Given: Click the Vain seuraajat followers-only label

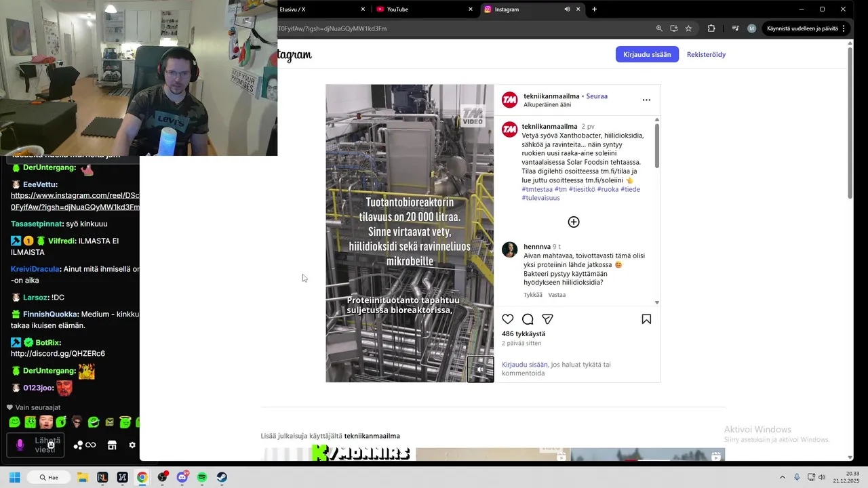Looking at the screenshot, I should tap(38, 407).
